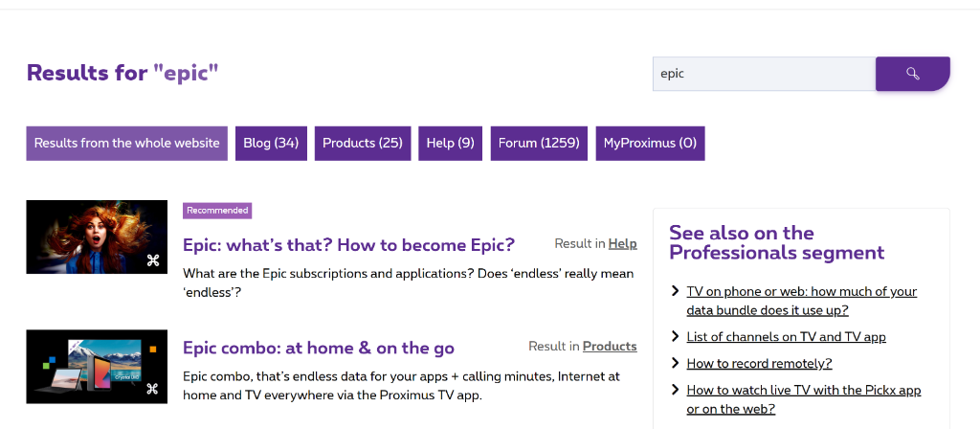
Task: Open "List of channels on TV and TV app"
Action: (x=787, y=337)
